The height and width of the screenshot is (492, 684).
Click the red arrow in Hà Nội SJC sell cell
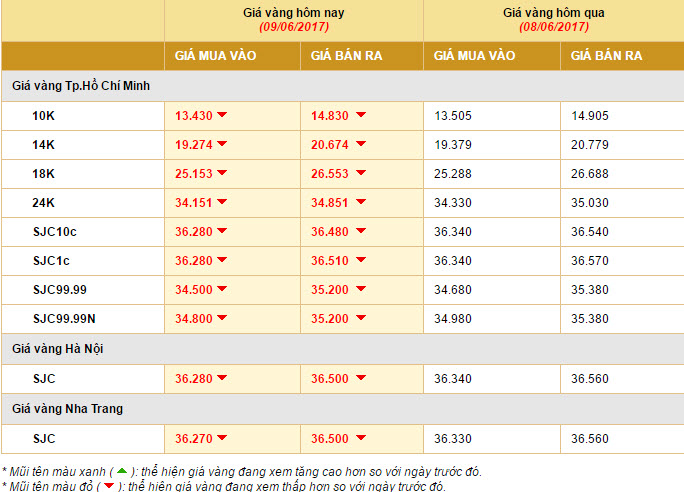(361, 378)
